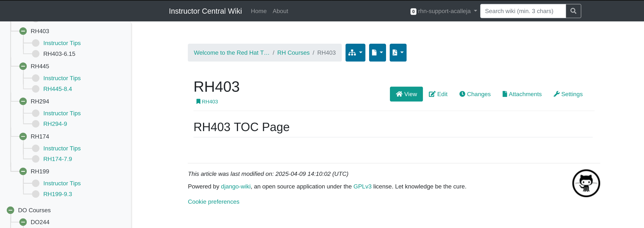This screenshot has width=644, height=228.
Task: Click the current RH403 breadcrumb item
Action: coord(326,53)
